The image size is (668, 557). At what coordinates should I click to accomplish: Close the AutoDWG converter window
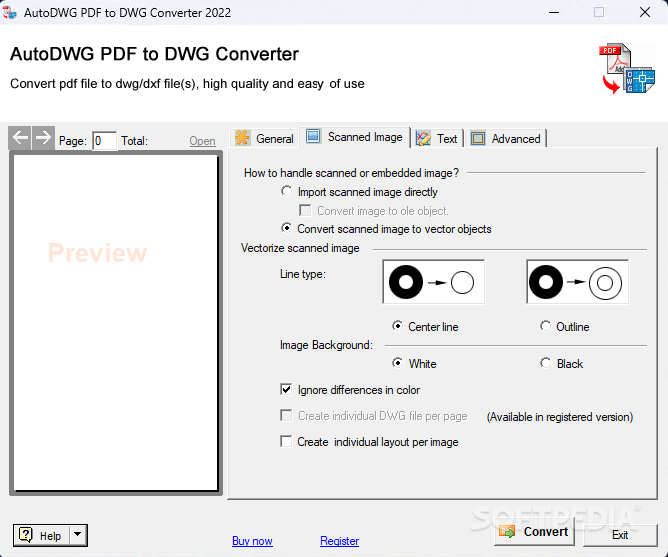[x=645, y=12]
